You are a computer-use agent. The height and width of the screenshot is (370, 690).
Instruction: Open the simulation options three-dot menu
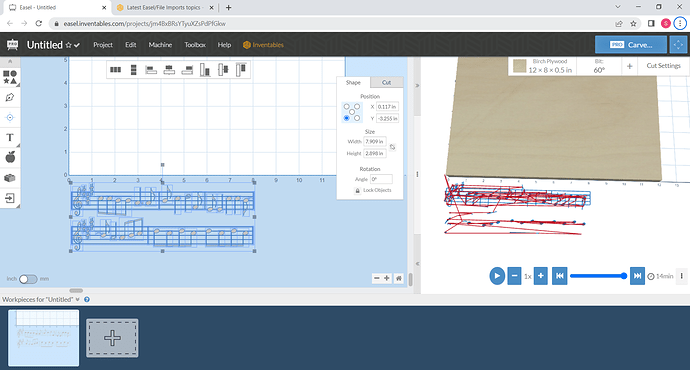tap(682, 276)
